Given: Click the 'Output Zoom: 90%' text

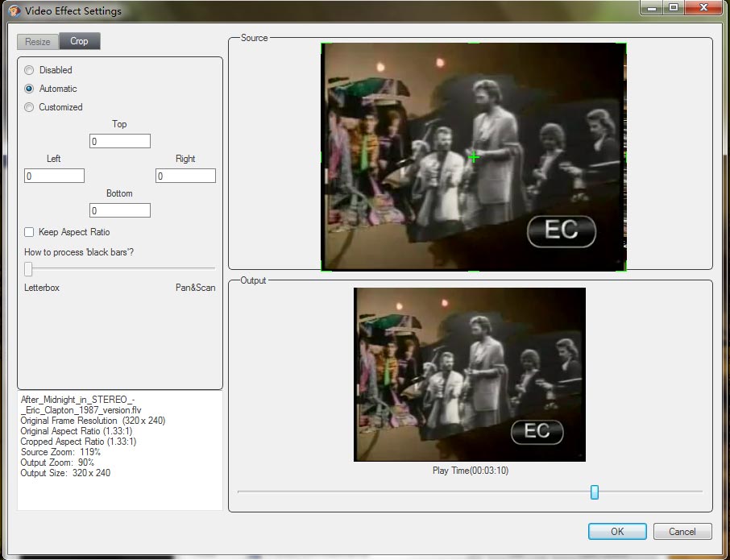Looking at the screenshot, I should pyautogui.click(x=57, y=463).
